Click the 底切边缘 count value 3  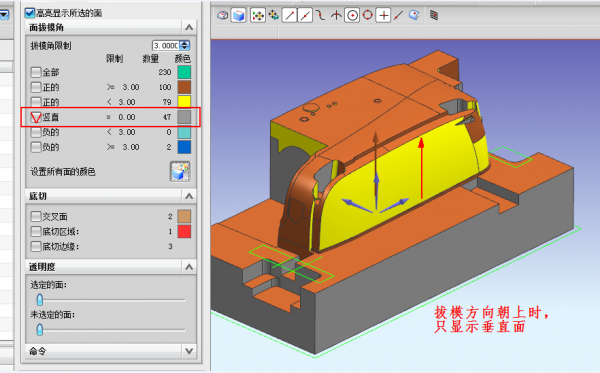tap(170, 246)
